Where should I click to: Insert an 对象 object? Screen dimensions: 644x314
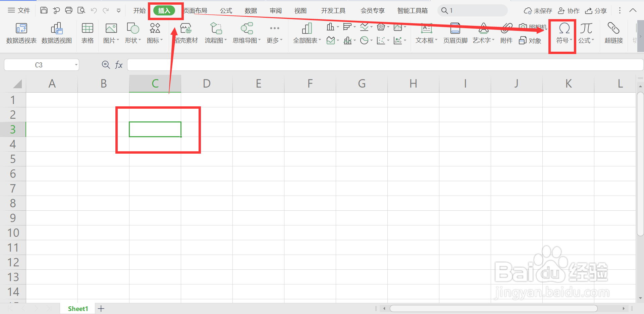[530, 41]
